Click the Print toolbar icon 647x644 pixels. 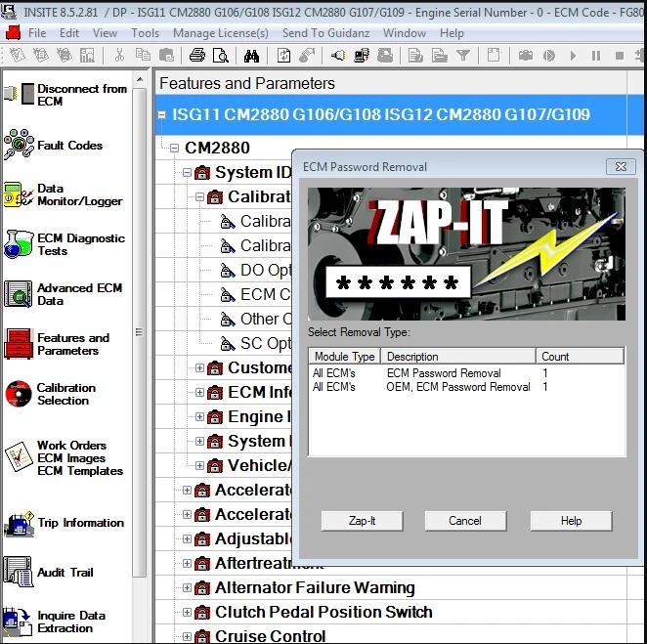click(x=197, y=56)
